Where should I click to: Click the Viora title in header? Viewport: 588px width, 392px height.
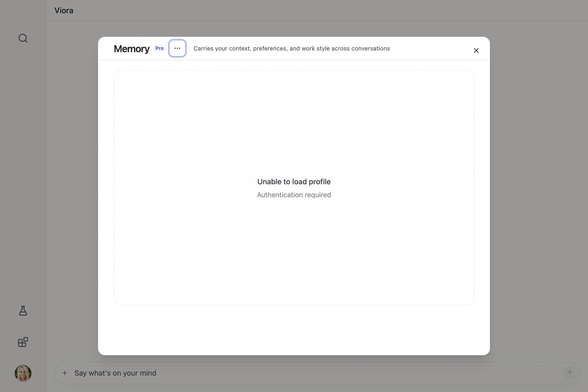[64, 10]
